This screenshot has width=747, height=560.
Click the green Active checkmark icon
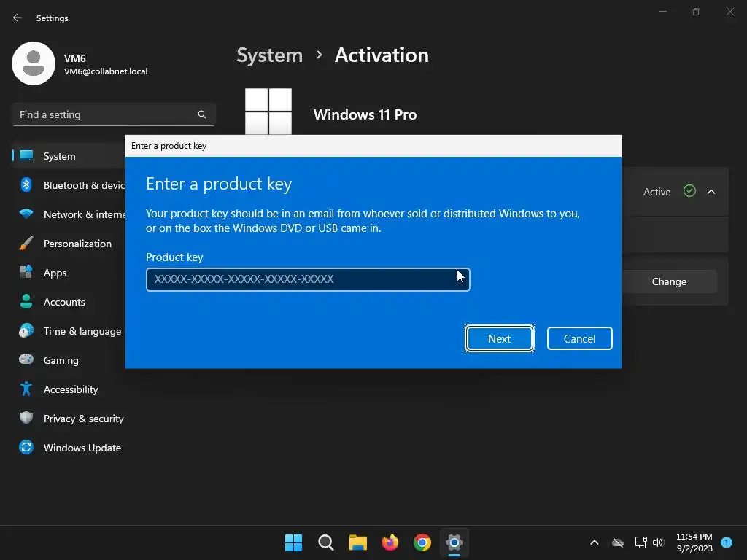[689, 191]
